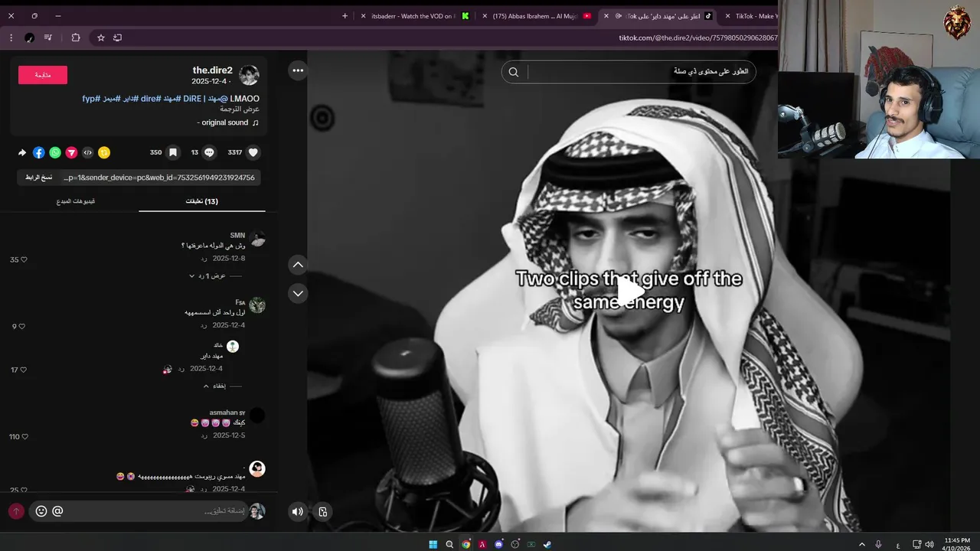Copy the video link button
The width and height of the screenshot is (980, 551).
[38, 178]
